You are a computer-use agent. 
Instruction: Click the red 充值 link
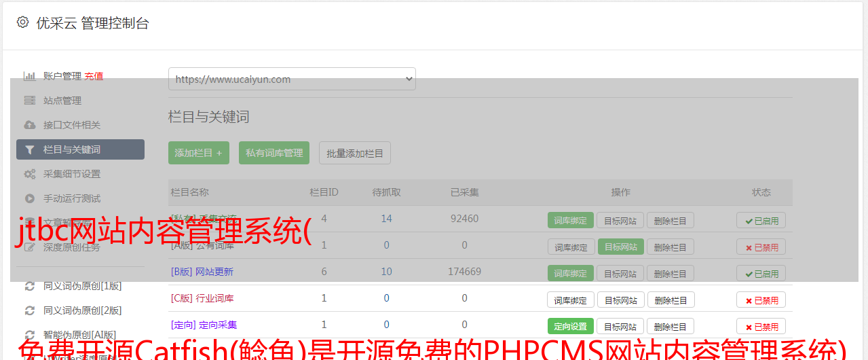pos(94,76)
